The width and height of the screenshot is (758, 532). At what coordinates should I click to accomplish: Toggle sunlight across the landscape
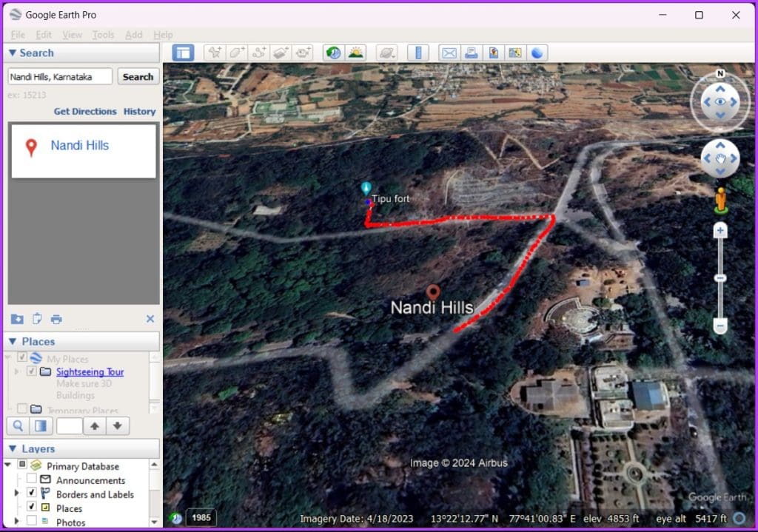pos(356,53)
